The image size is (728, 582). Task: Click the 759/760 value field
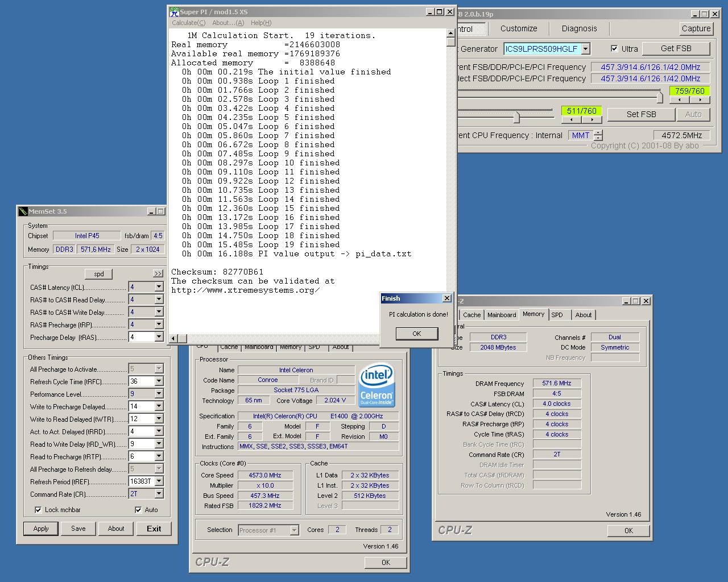click(x=690, y=91)
